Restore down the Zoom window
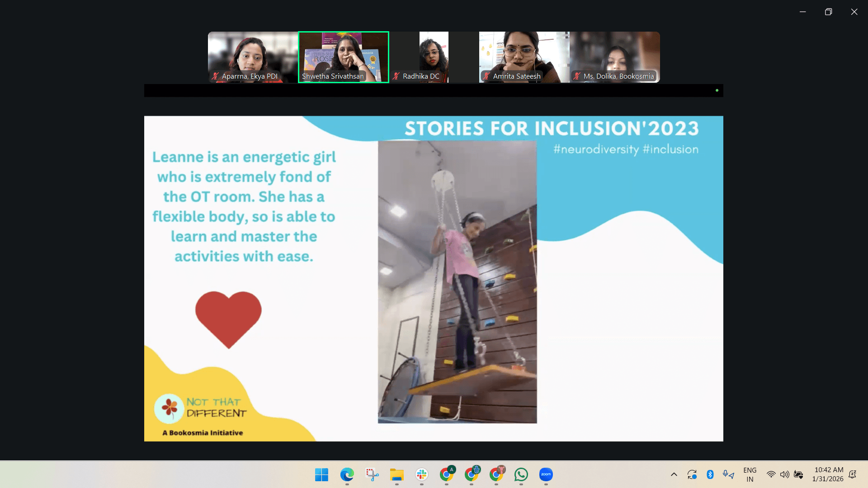 click(x=828, y=12)
